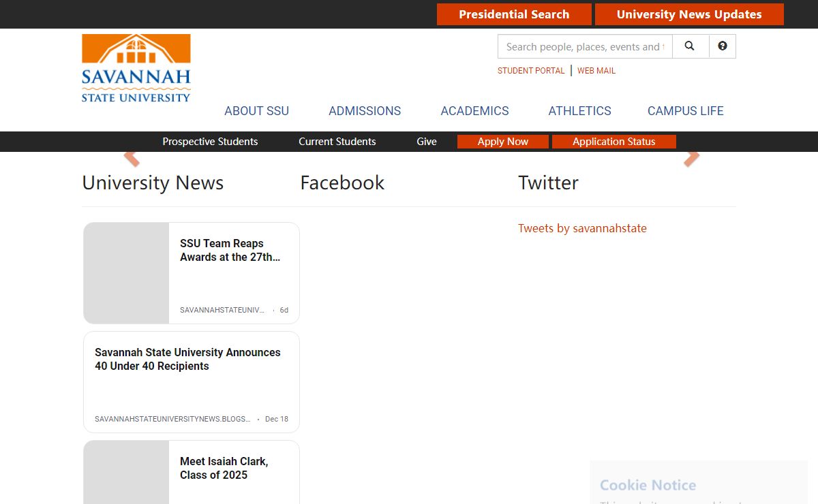The image size is (818, 504).
Task: Click the SSU Team Reaps Awards thumbnail
Action: coord(126,273)
